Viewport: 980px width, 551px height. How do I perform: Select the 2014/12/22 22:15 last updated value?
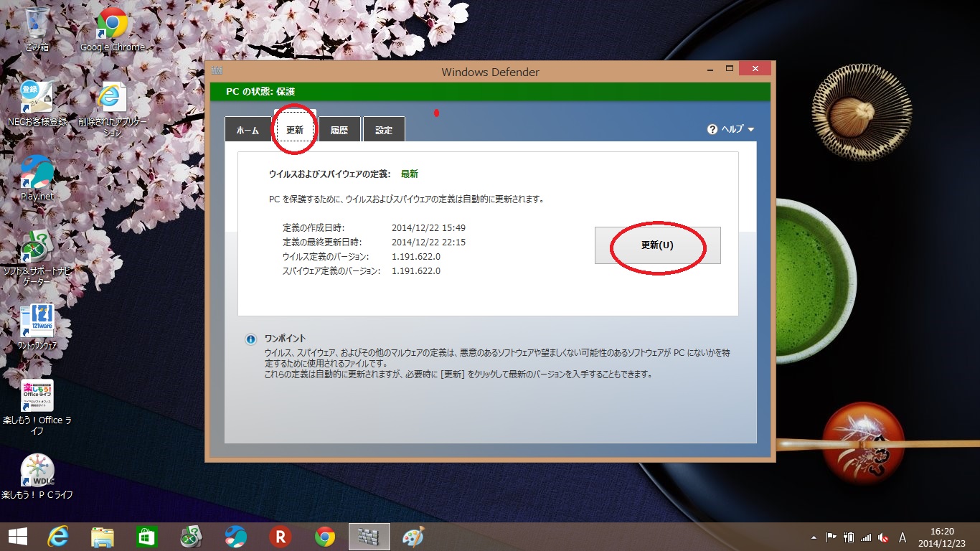pyautogui.click(x=428, y=242)
